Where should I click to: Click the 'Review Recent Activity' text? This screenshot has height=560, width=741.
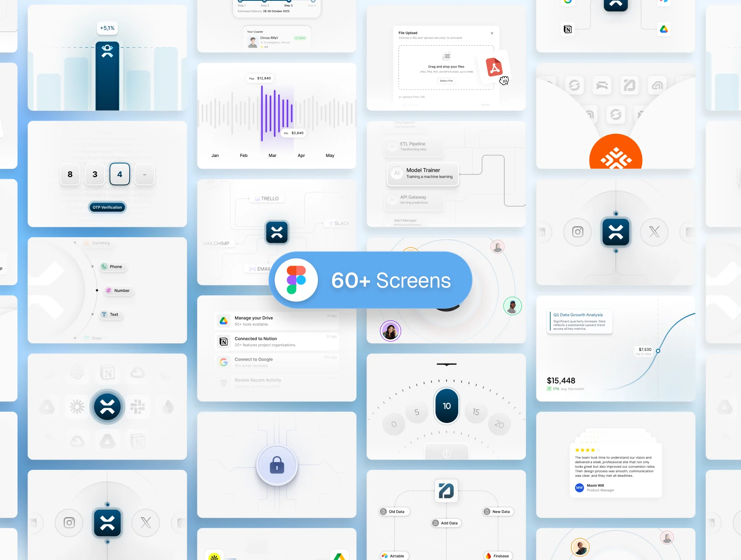tap(258, 380)
